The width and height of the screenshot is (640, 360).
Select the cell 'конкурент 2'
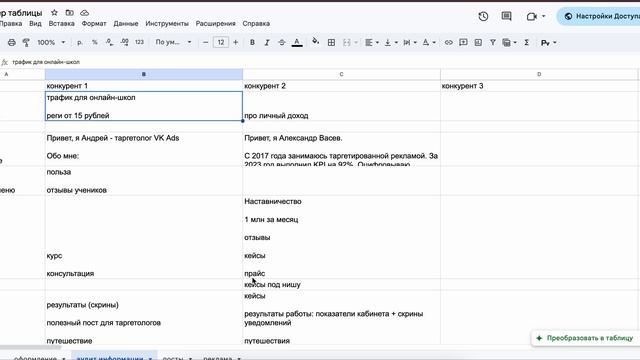[x=341, y=86]
